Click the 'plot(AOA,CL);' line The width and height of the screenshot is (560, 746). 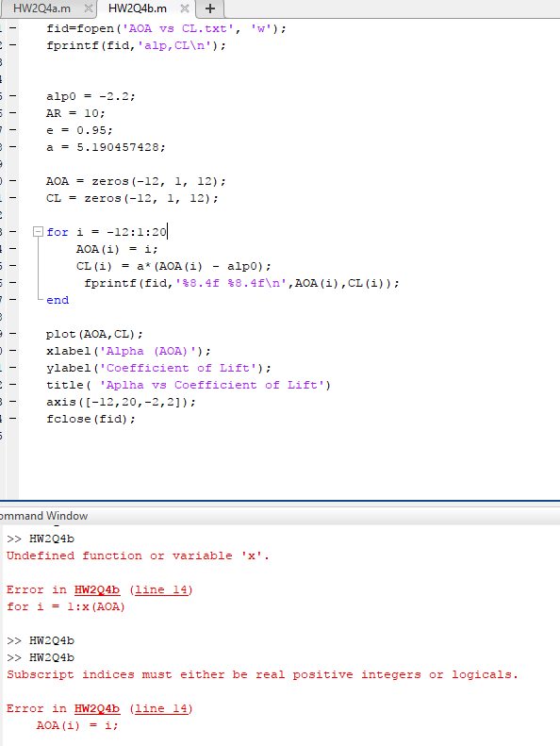tap(94, 335)
